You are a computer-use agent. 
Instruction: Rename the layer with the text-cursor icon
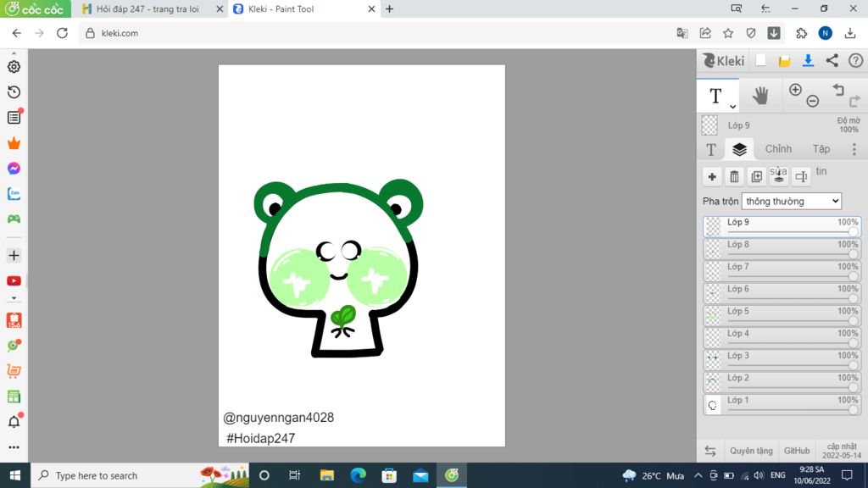pos(801,177)
